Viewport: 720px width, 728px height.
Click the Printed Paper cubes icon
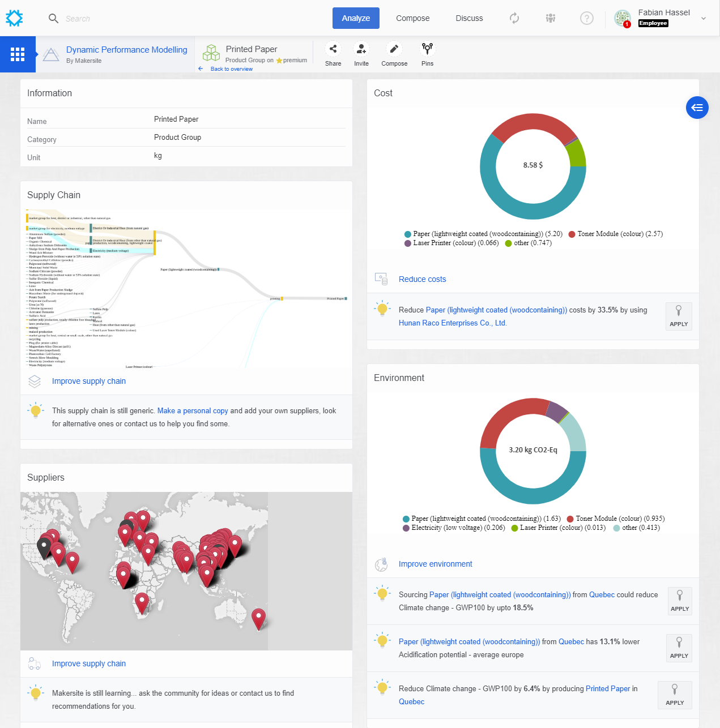click(x=211, y=53)
